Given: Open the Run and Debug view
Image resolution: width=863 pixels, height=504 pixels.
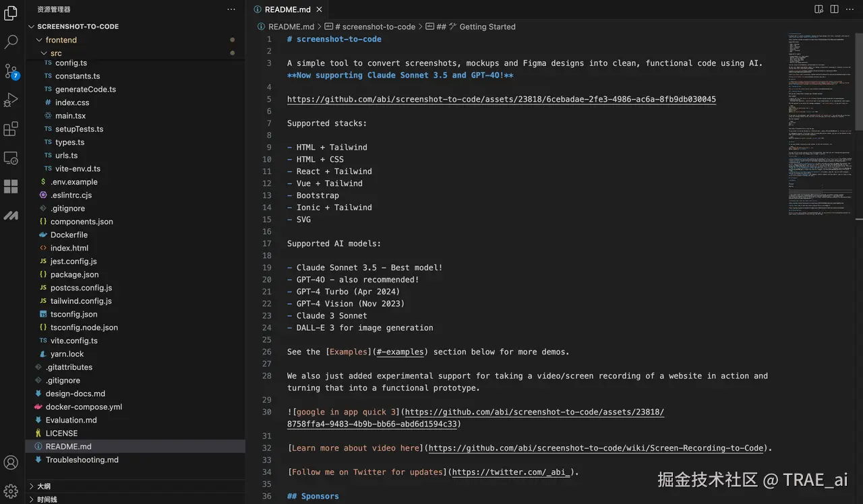Looking at the screenshot, I should (x=11, y=100).
